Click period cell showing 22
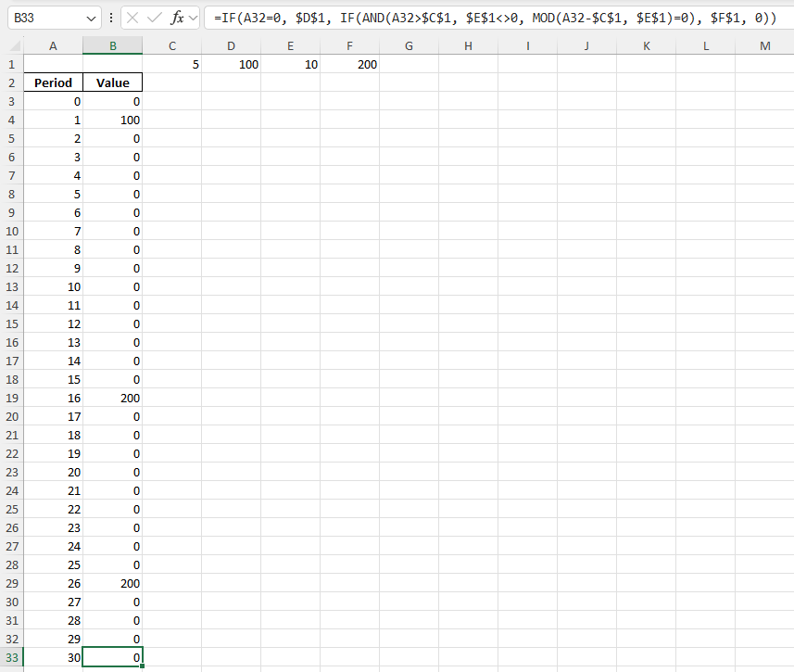 click(53, 509)
